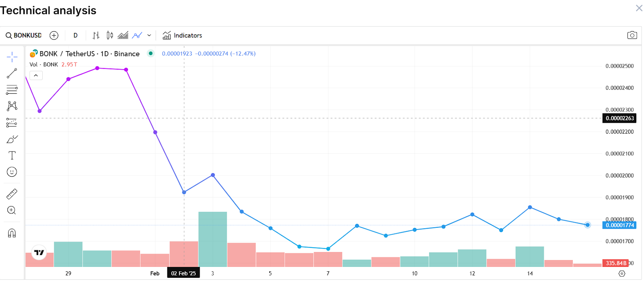Click the volume label 335.84B
Viewport: 644px width, 283px height.
tap(616, 263)
